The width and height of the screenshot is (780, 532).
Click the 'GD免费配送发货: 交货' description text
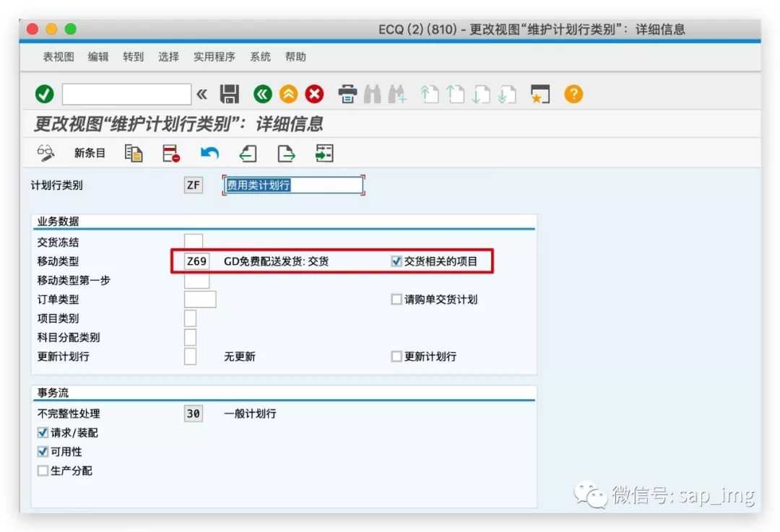click(x=276, y=261)
